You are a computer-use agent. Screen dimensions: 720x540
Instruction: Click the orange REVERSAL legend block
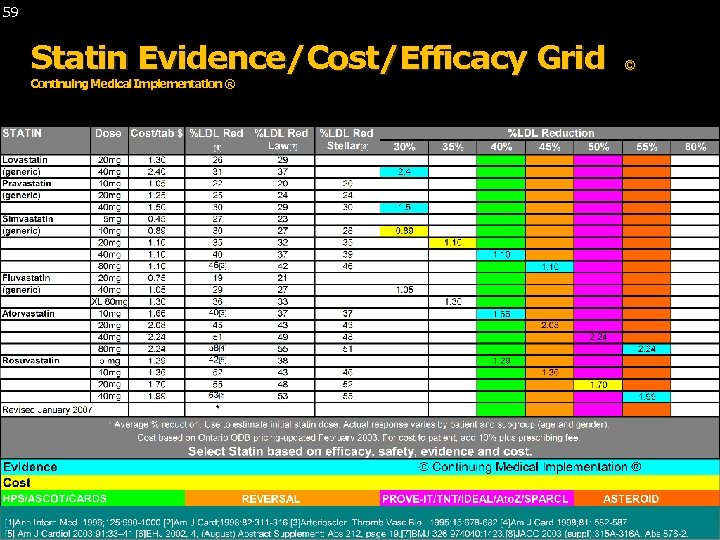point(282,498)
